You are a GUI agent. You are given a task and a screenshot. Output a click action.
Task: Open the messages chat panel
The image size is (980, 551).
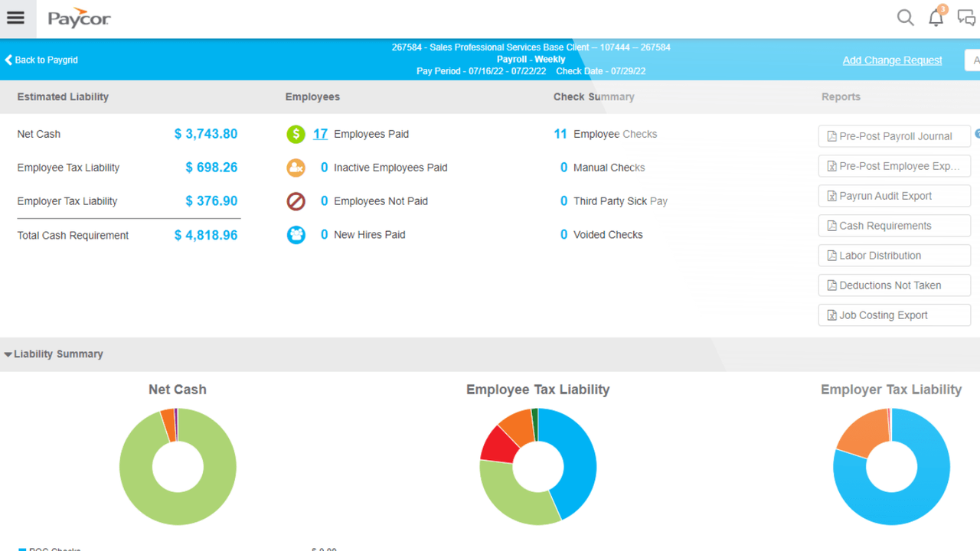pos(966,18)
